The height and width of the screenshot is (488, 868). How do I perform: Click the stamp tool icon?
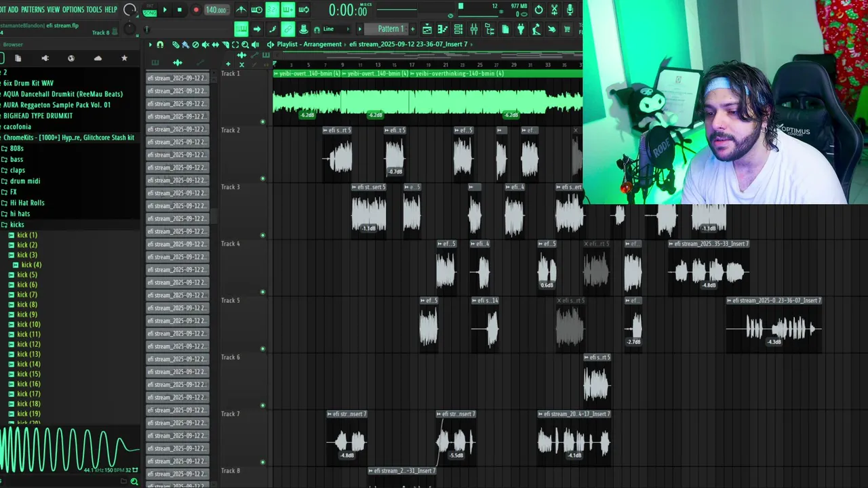pos(304,29)
